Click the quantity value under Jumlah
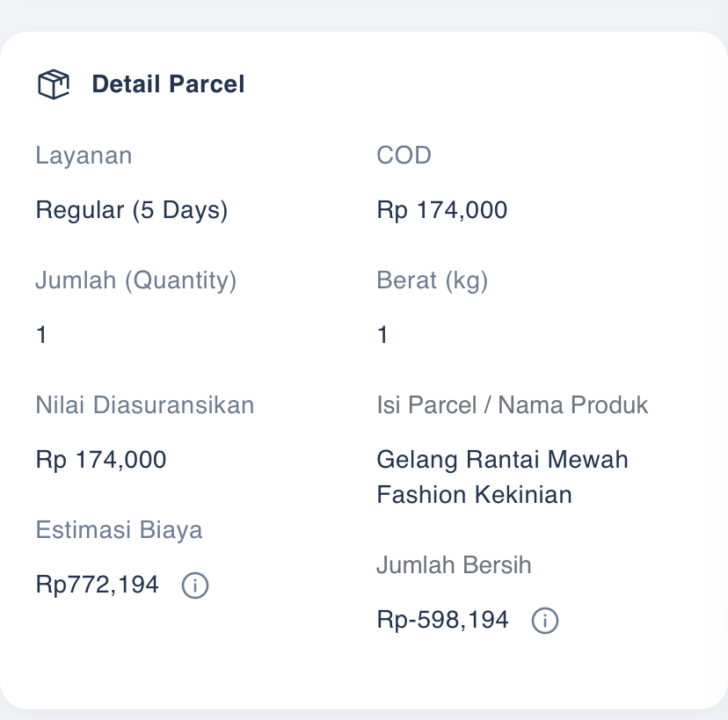The height and width of the screenshot is (720, 728). 41,335
